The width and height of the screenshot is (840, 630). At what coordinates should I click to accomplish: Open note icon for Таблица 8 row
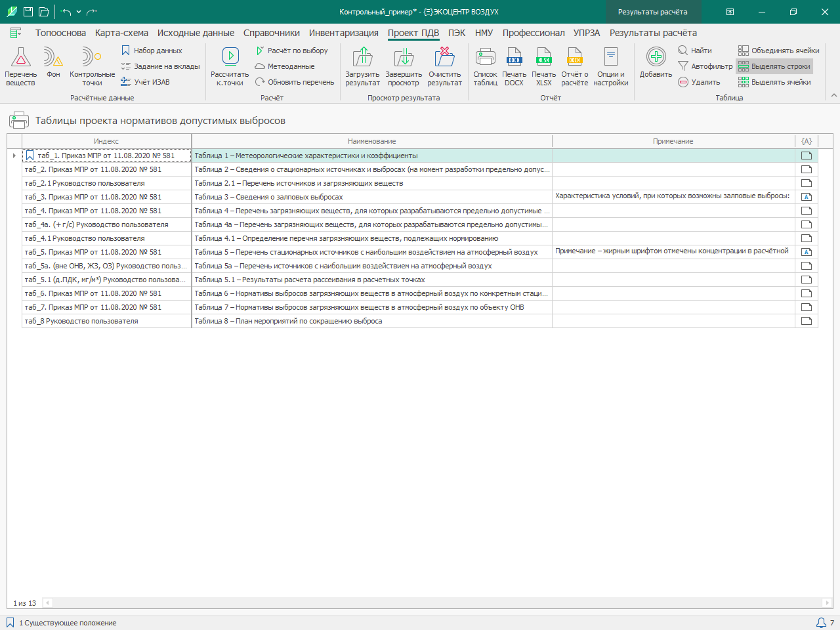pyautogui.click(x=807, y=321)
